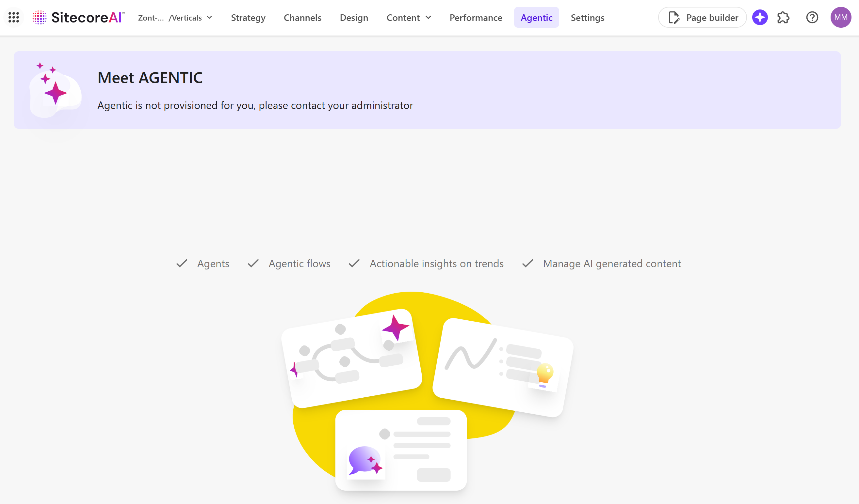This screenshot has width=859, height=504.
Task: Click the Zont-... project breadcrumb
Action: pos(151,18)
